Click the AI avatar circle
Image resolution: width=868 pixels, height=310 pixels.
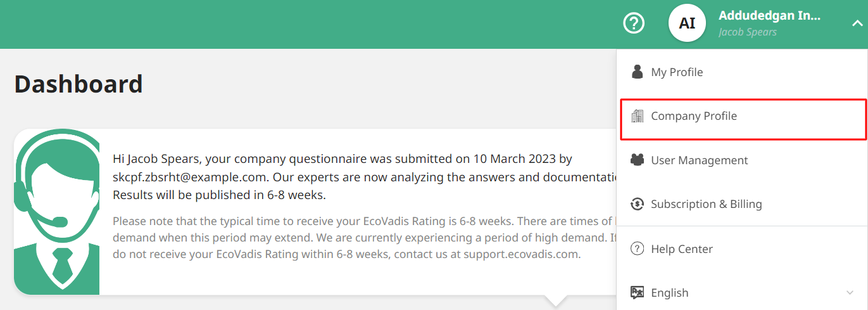click(x=687, y=23)
